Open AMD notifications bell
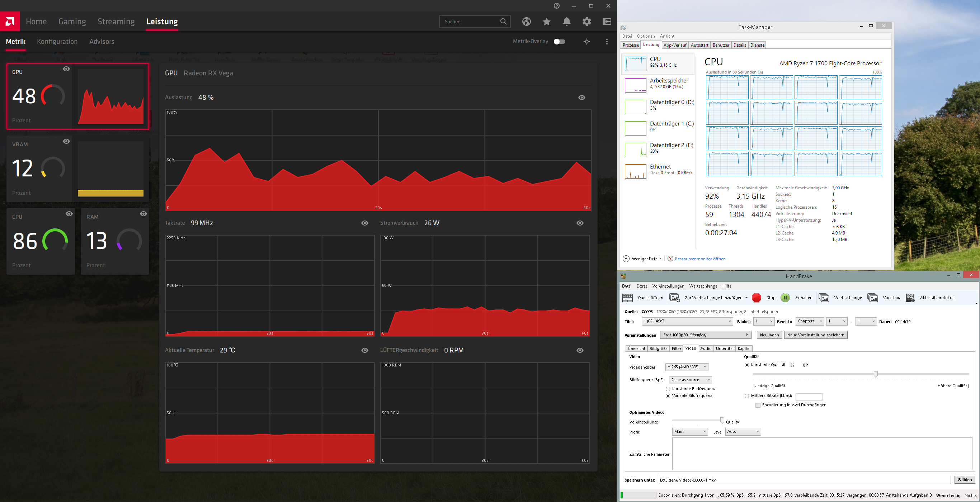 (566, 22)
